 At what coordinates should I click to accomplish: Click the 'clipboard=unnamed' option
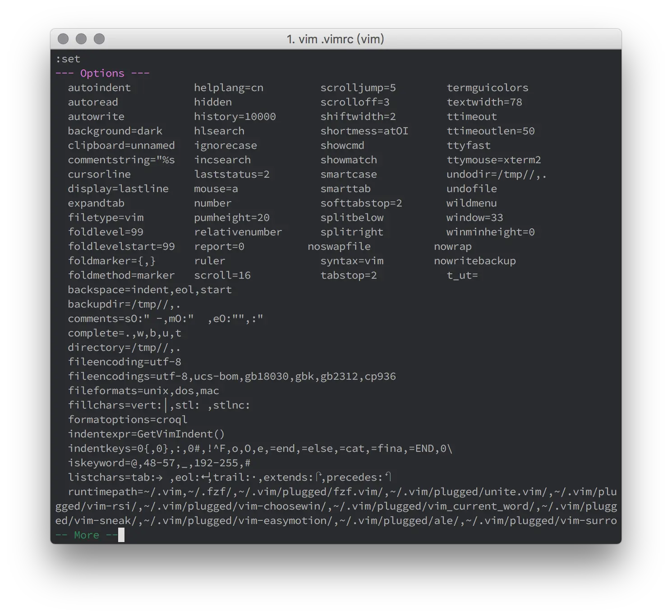point(121,146)
